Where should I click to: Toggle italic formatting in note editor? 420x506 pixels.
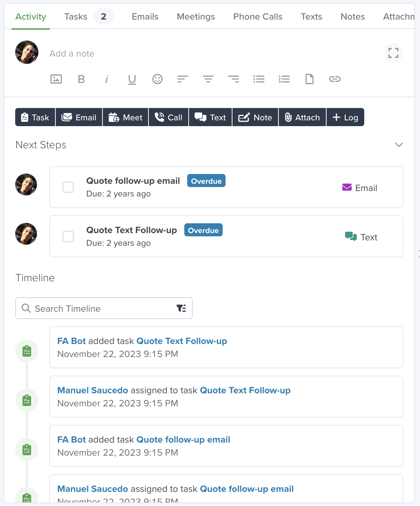tap(107, 79)
